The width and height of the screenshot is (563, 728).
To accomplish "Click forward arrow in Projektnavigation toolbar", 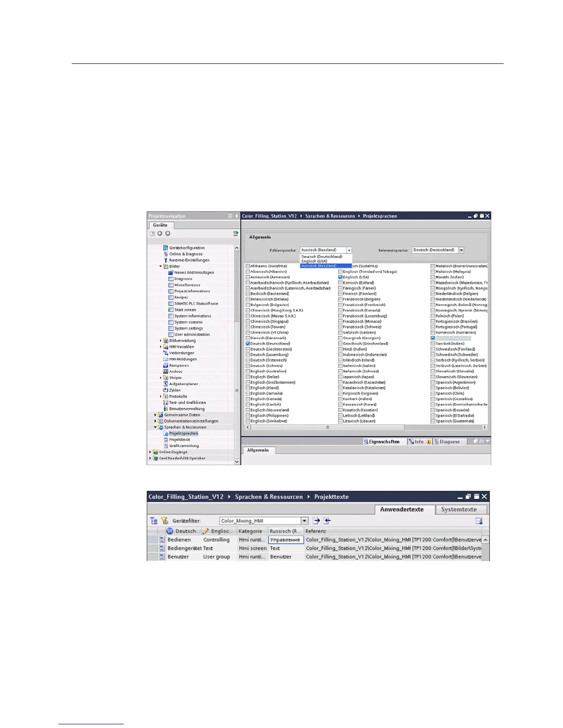I will click(167, 233).
